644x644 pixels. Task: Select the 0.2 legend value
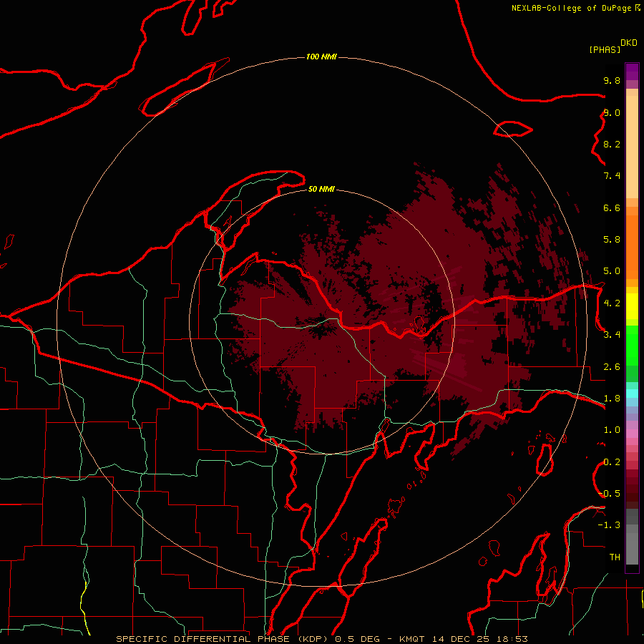tap(612, 462)
